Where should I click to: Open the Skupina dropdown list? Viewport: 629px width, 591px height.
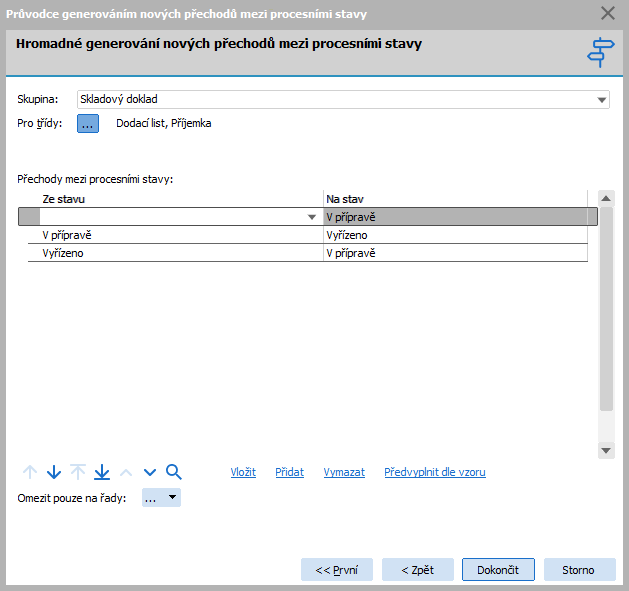point(602,100)
